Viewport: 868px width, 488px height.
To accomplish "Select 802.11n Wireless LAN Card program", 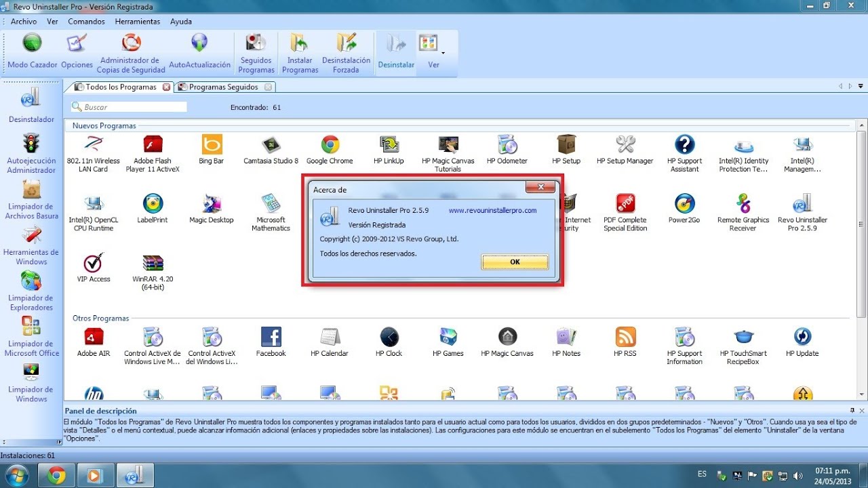I will (93, 153).
